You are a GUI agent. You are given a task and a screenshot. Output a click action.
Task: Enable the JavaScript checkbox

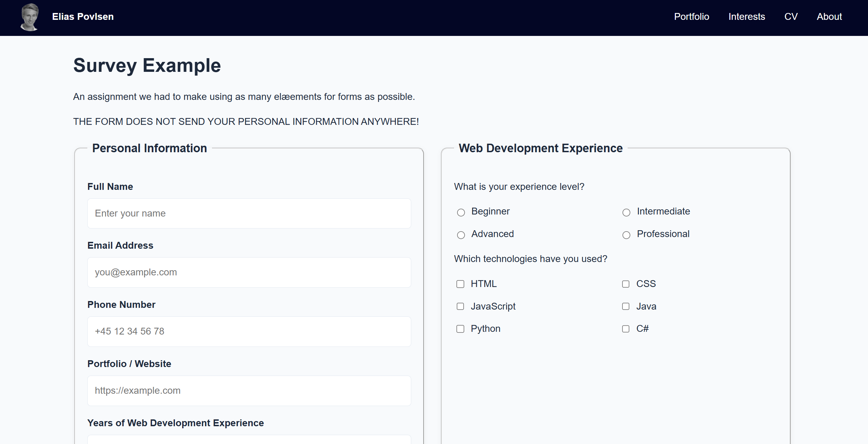460,306
